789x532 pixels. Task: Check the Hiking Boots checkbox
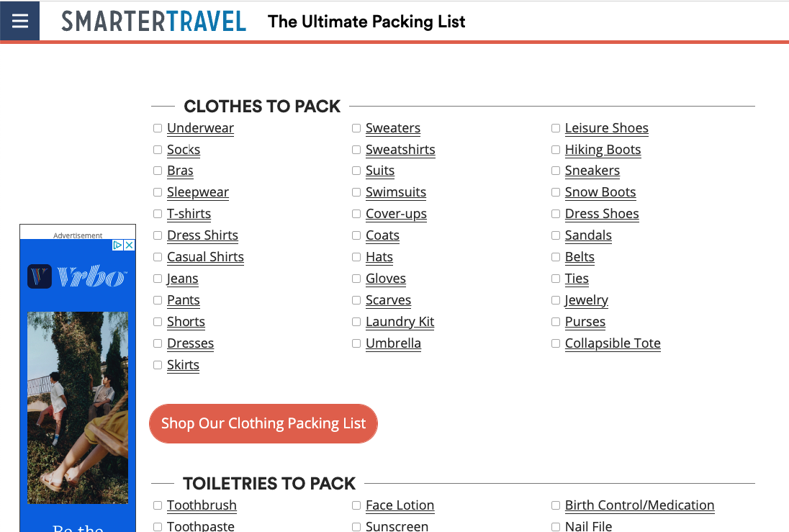tap(556, 150)
